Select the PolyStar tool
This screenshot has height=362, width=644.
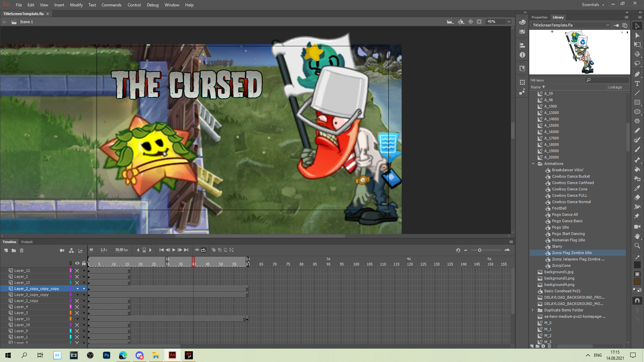point(637,121)
